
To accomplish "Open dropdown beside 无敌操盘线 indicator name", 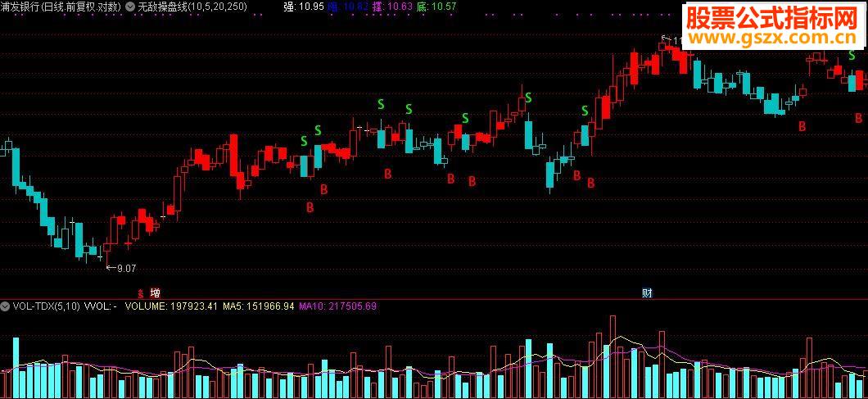I will [130, 7].
